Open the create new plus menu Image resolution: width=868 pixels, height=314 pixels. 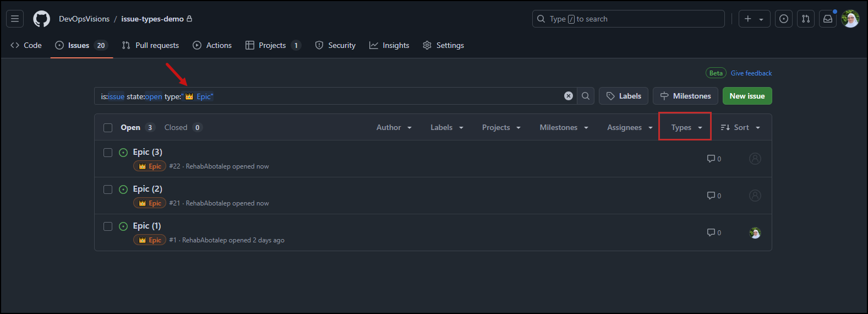pos(754,19)
